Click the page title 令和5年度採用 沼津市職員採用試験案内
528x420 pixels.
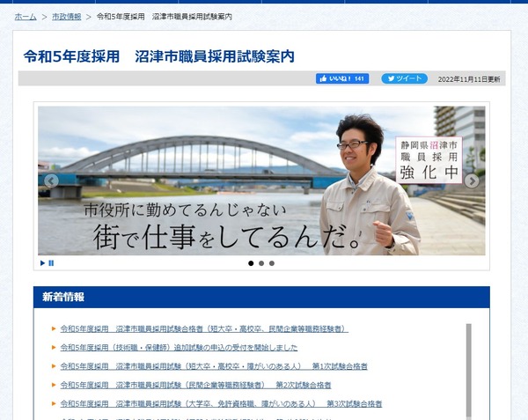(159, 56)
